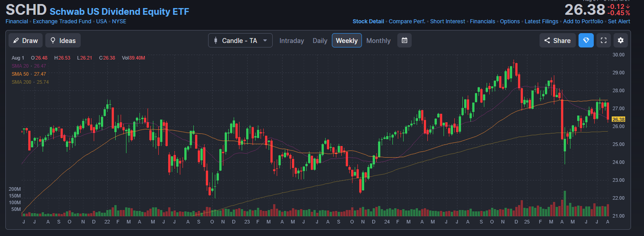Switch to the Intraday timeframe
This screenshot has height=236, width=644.
click(x=292, y=40)
